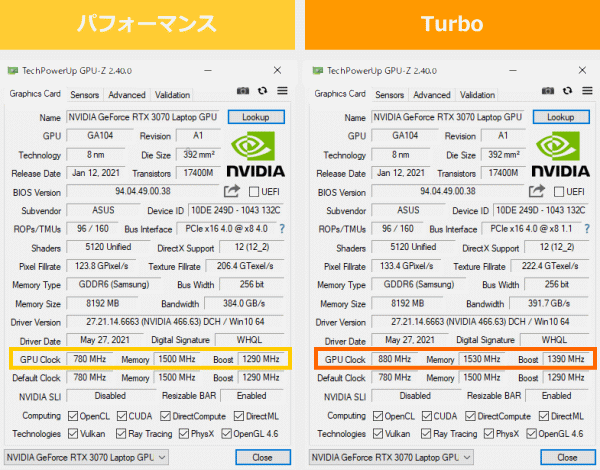Viewport: 600px width, 470px height.
Task: Click the 391.7 GB/s Bandwidth value
Action: (549, 304)
